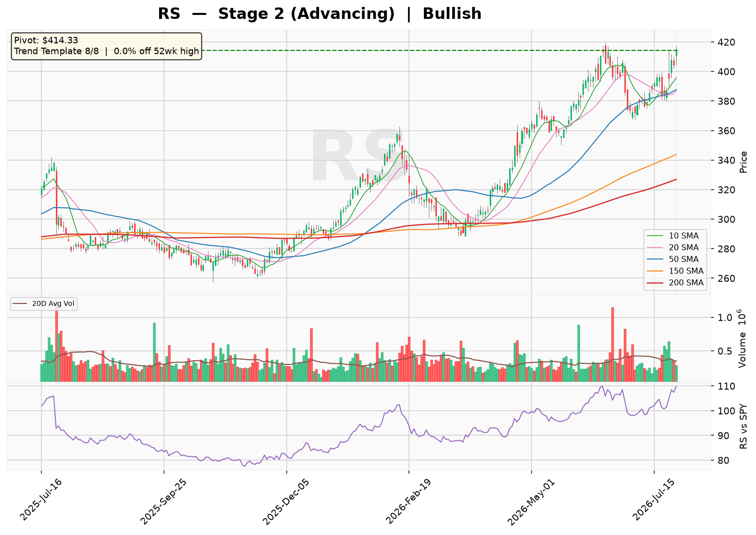Click the 'Price' y-axis label
This screenshot has height=535, width=756.
[743, 162]
